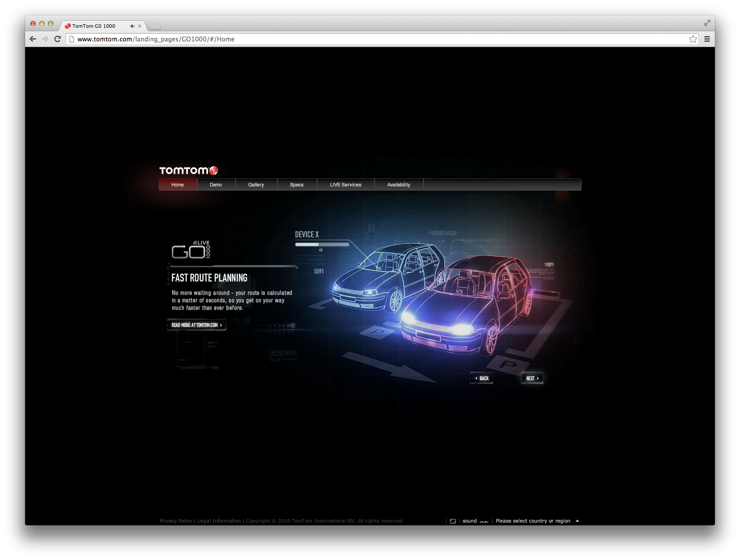Click Read More at TomTom.com
Screen dimensions: 740x560
click(x=197, y=325)
